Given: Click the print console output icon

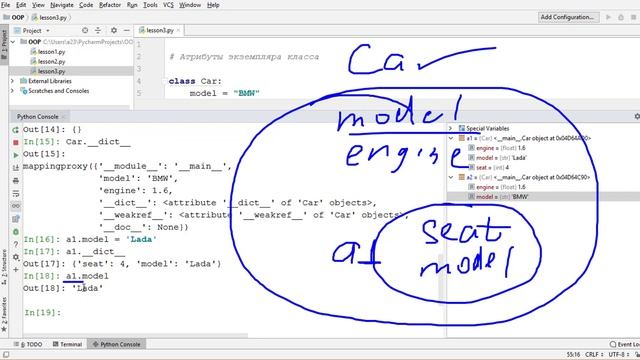Looking at the screenshot, I should (x=16, y=180).
